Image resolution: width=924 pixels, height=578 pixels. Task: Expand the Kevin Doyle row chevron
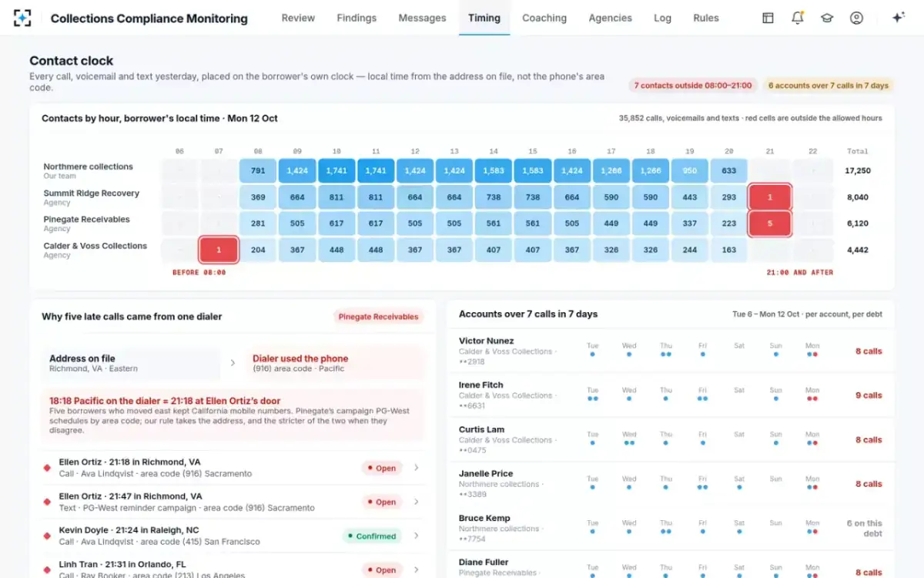(x=417, y=536)
